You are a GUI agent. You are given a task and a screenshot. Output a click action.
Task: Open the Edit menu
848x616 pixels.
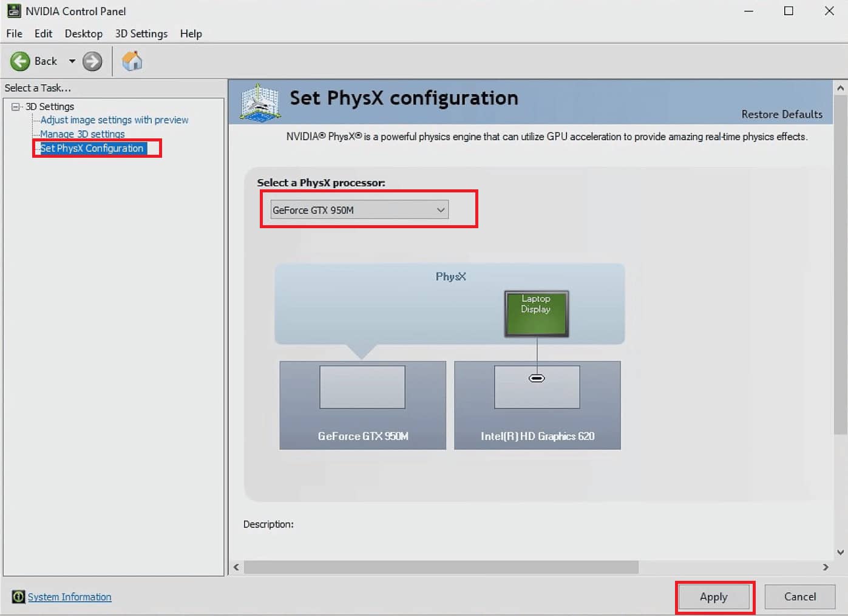[x=43, y=33]
